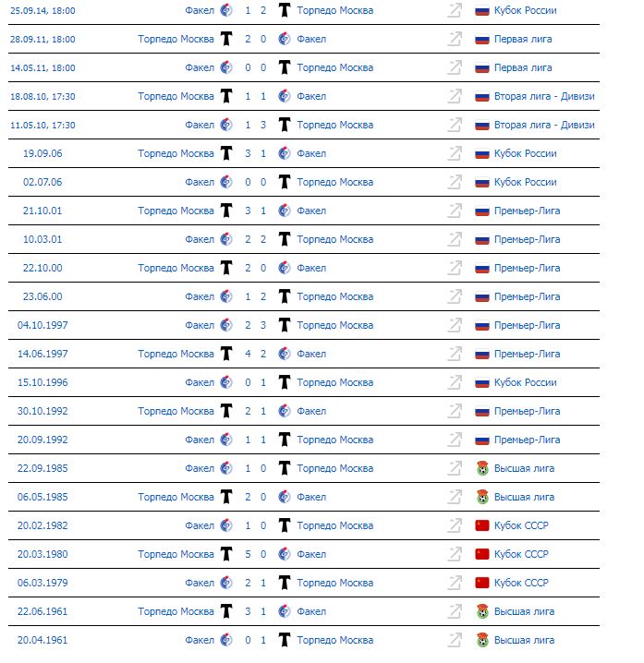Screen dimensions: 644x663
Task: Click Вторая лига link in the 18.08.10 row
Action: click(x=544, y=96)
